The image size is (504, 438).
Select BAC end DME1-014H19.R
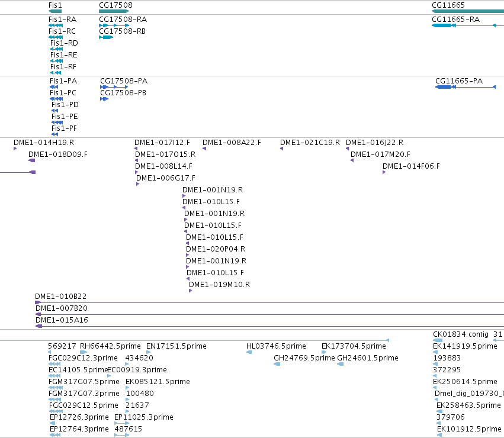[x=44, y=143]
